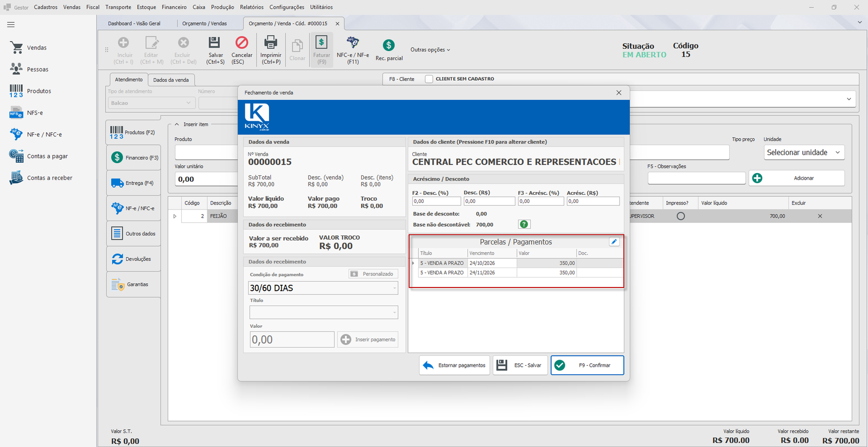
Task: Click the Valor input field in payment
Action: [292, 340]
